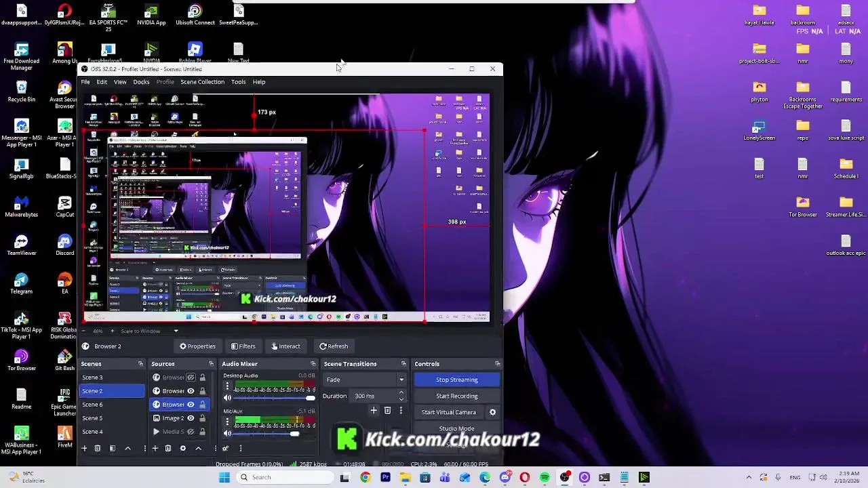Select Malwarebytes desktop shortcut
This screenshot has width=868, height=488.
pos(21,207)
